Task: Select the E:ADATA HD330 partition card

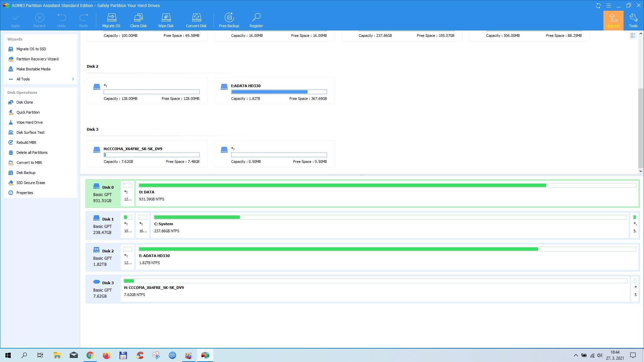Action: click(274, 91)
